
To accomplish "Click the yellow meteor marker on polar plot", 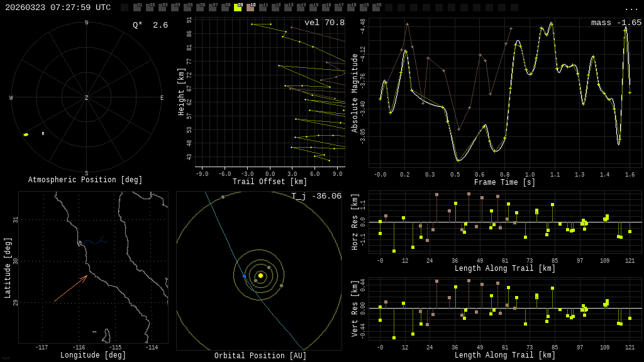I will click(26, 134).
